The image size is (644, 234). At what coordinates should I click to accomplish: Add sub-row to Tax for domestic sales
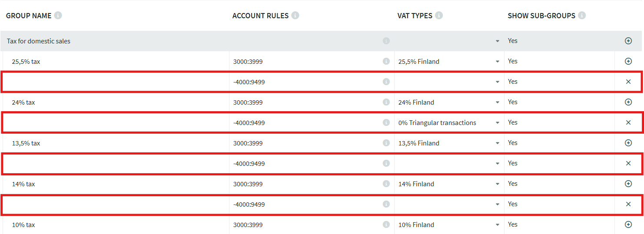628,41
